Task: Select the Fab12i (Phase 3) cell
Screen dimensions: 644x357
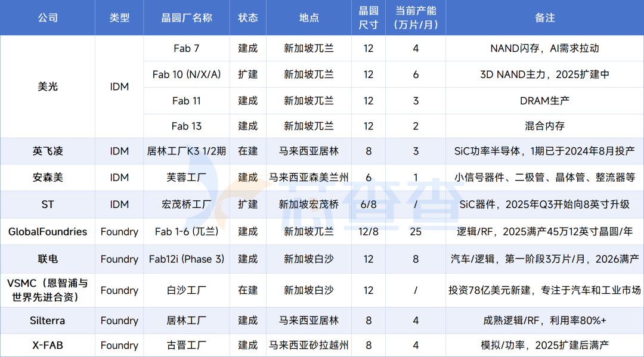Action: (187, 259)
